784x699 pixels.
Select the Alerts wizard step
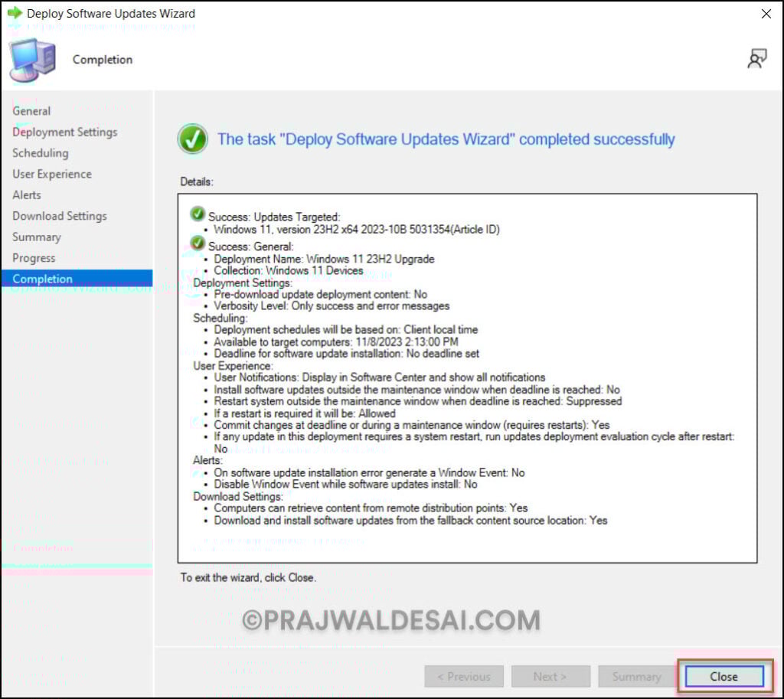coord(27,195)
